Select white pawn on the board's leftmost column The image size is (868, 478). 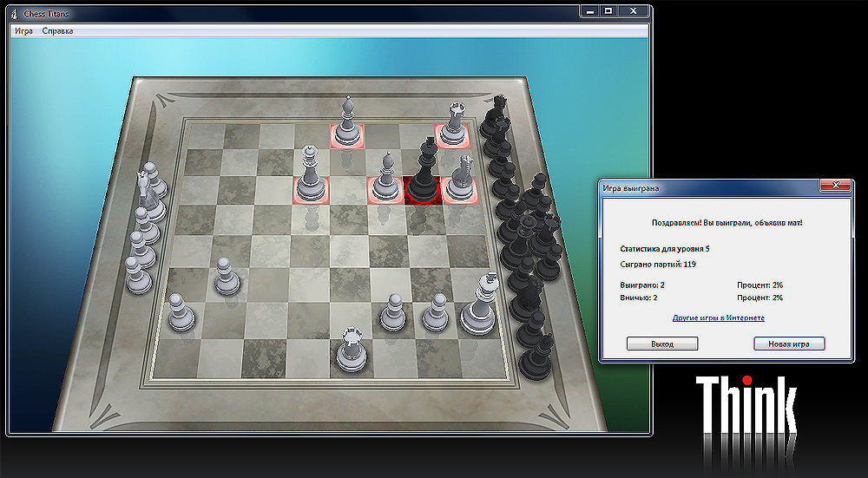(181, 314)
